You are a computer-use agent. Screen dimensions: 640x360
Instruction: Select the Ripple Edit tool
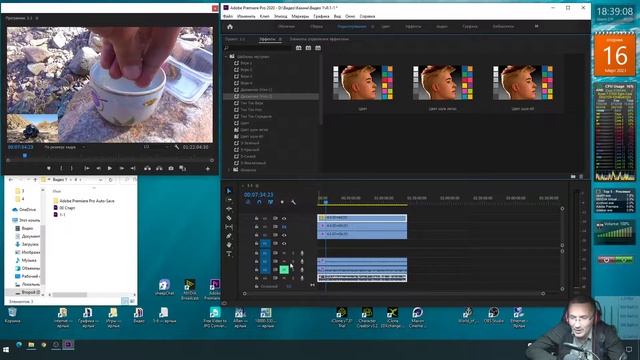[229, 209]
